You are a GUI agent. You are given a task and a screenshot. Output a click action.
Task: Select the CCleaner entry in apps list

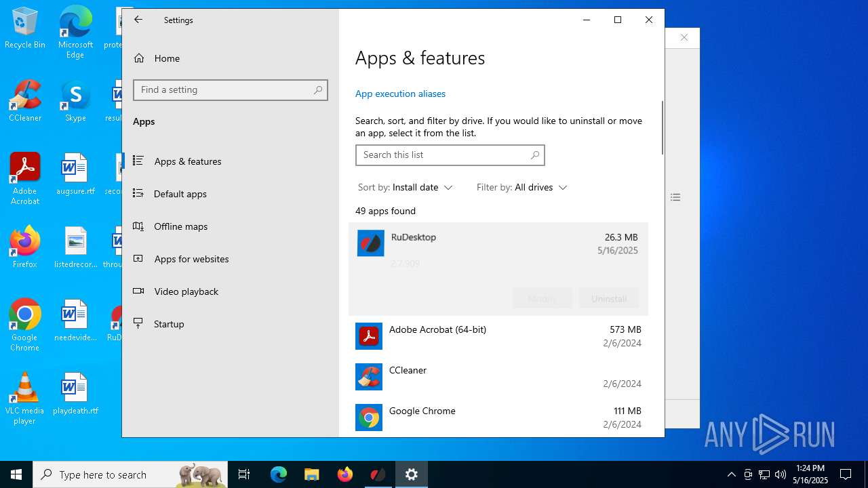(498, 377)
